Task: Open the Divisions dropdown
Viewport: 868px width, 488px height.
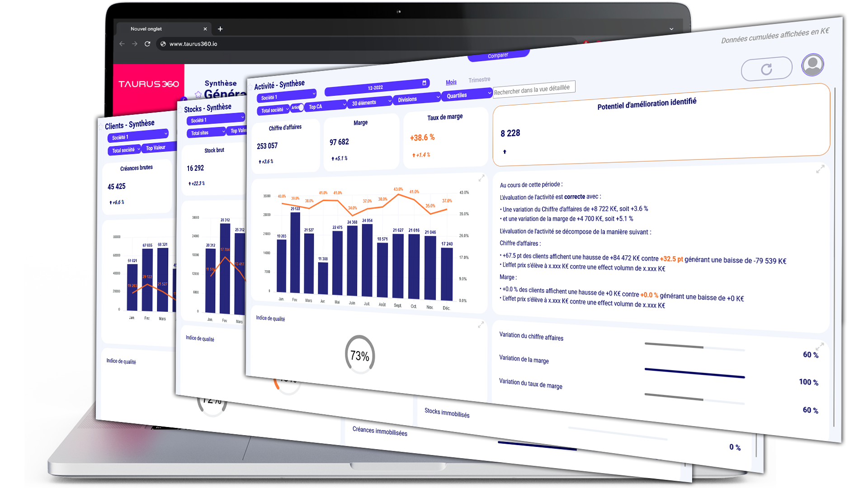Action: pyautogui.click(x=417, y=99)
